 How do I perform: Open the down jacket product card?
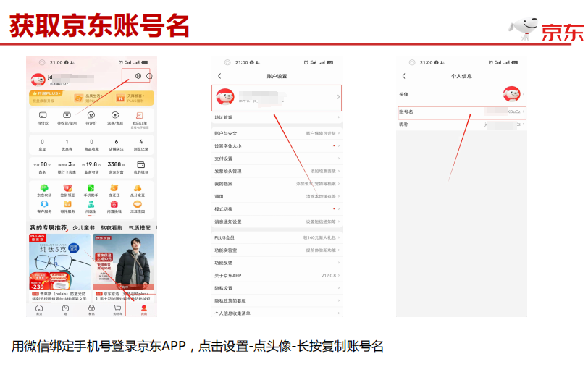[x=123, y=268]
